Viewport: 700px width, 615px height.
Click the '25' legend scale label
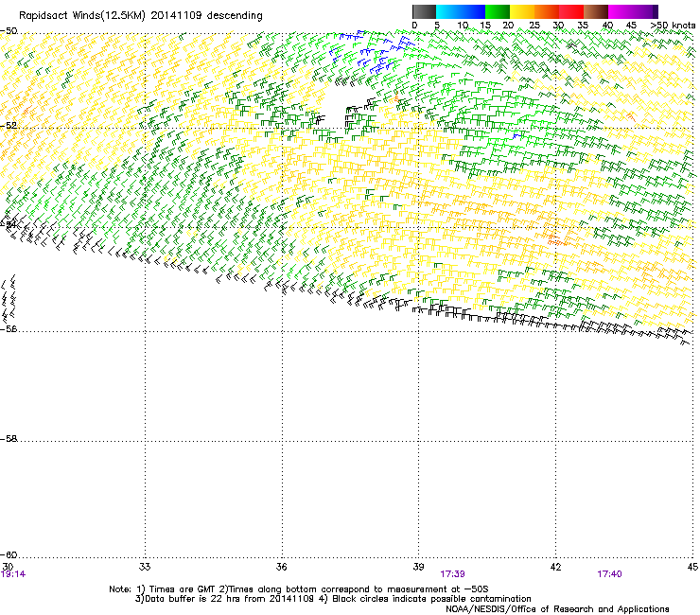[534, 26]
